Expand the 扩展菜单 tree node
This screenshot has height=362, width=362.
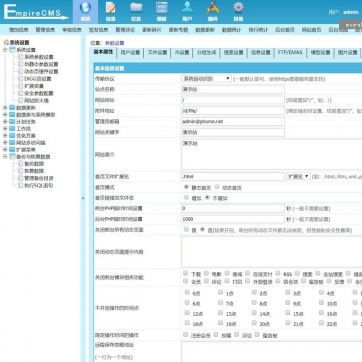[5, 150]
